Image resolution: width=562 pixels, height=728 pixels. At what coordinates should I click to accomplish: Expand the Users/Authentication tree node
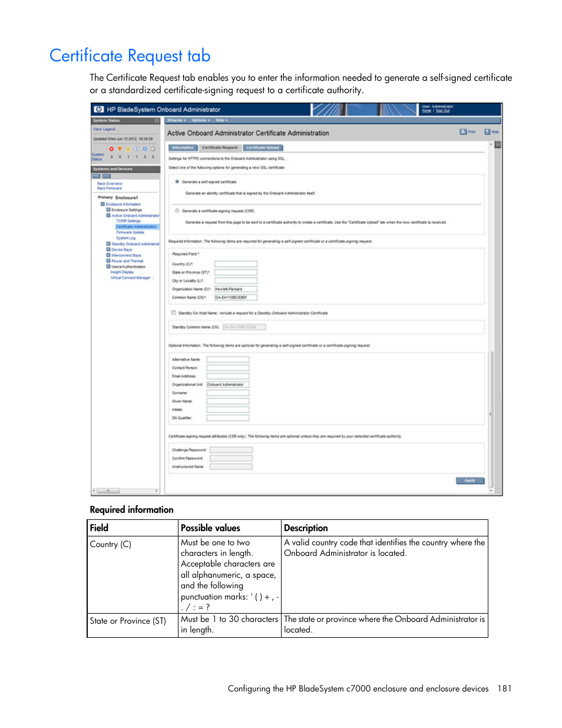click(x=108, y=266)
